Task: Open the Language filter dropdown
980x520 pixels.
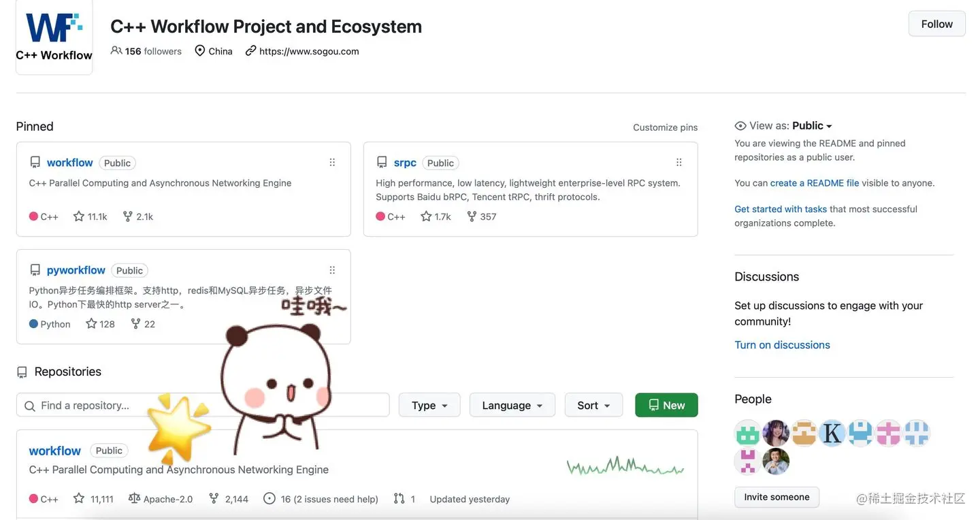Action: click(512, 405)
